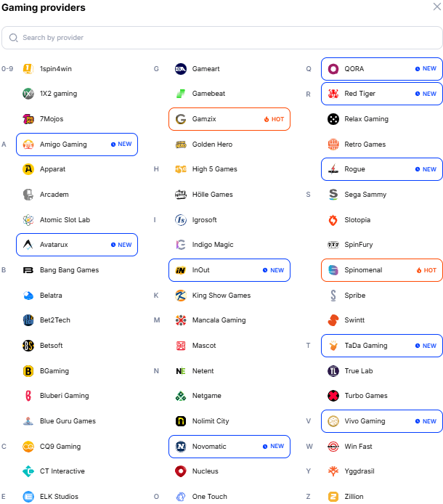
Task: Click the Mancala Gaming logo icon
Action: click(181, 320)
